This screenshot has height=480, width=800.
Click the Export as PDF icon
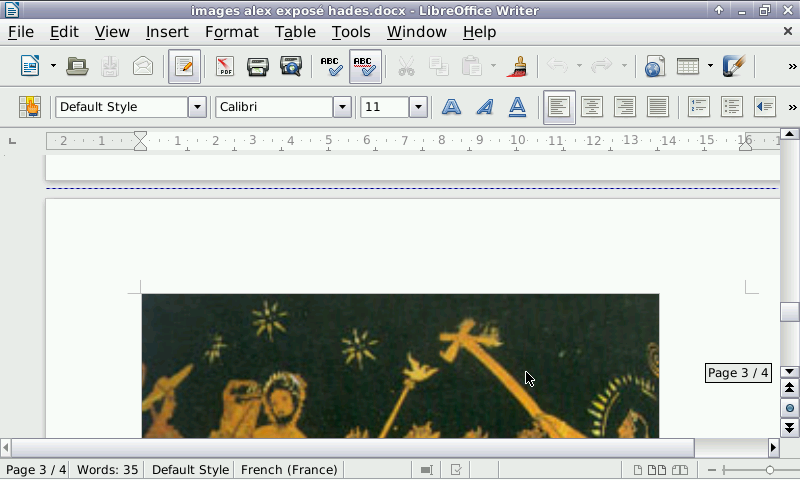point(224,67)
